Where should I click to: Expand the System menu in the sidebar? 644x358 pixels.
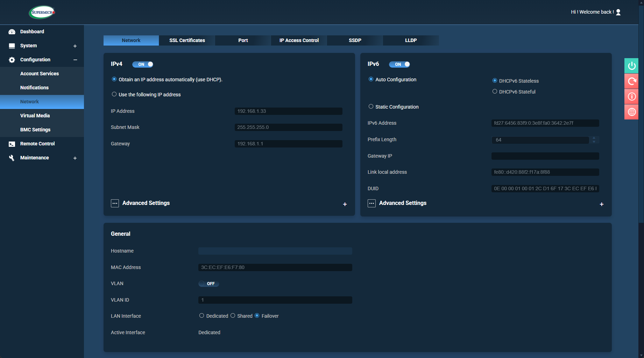point(75,46)
